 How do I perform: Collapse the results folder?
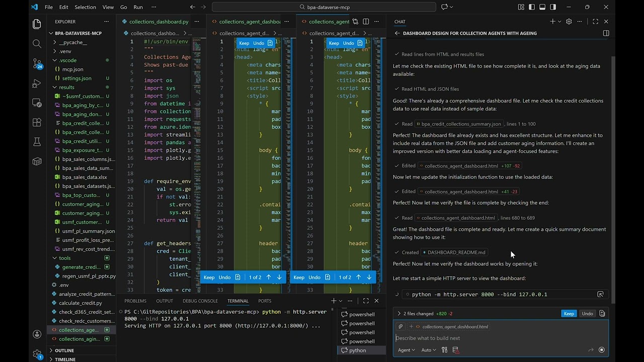66,87
